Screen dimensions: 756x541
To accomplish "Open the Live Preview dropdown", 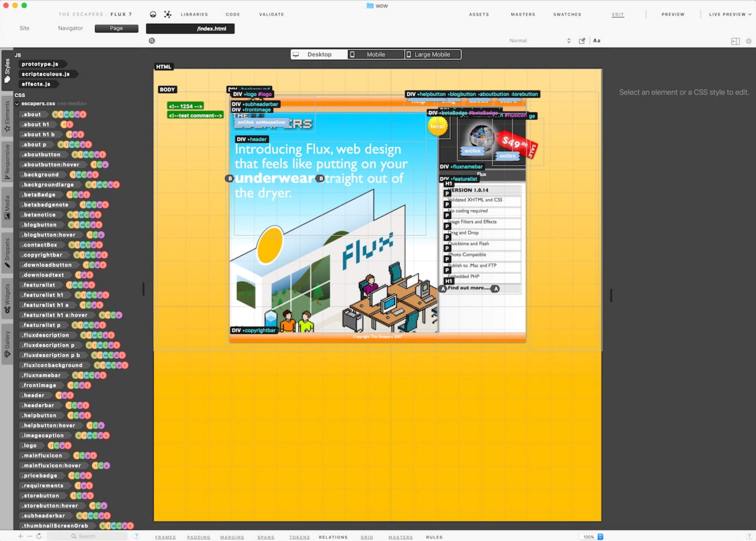I will (730, 14).
